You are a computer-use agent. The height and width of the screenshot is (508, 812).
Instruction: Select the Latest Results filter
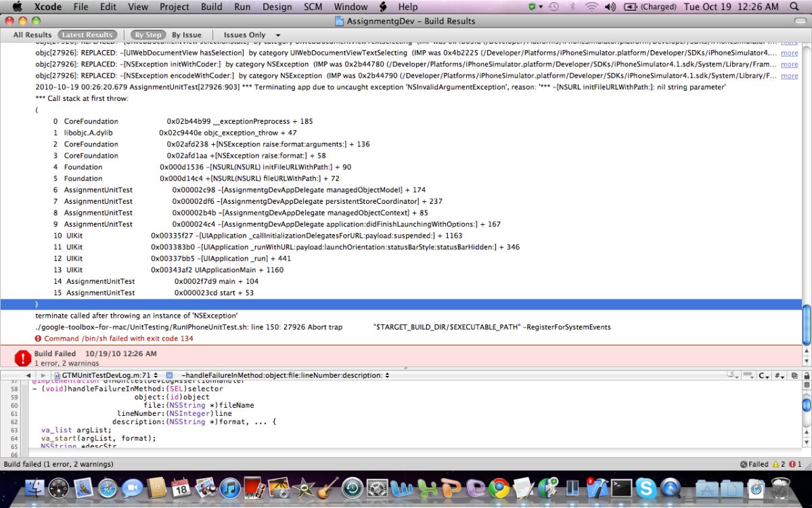click(x=87, y=35)
